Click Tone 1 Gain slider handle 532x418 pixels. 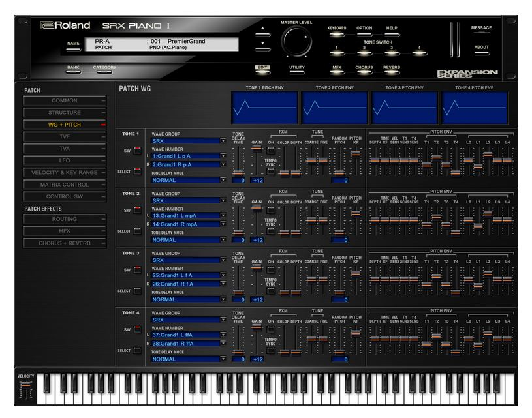257,148
